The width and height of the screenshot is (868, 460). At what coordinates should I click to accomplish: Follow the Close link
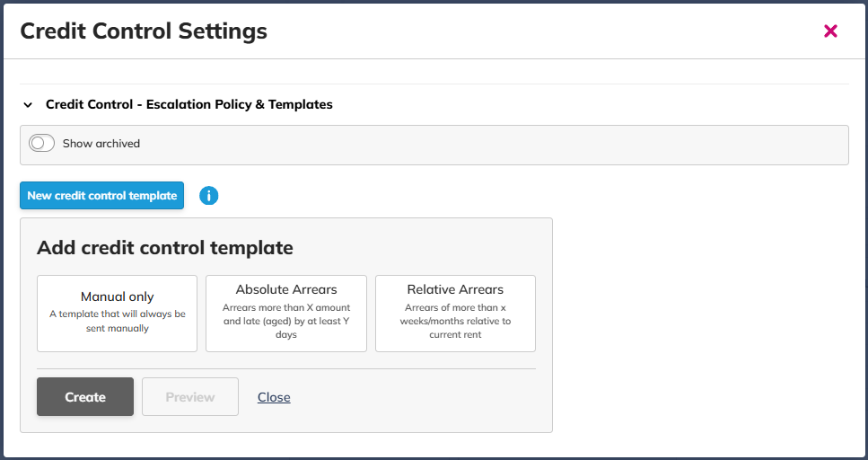coord(274,397)
